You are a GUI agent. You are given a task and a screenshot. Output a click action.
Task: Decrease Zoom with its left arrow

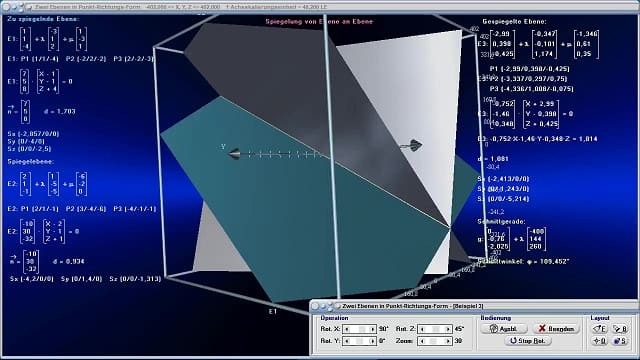coord(422,341)
